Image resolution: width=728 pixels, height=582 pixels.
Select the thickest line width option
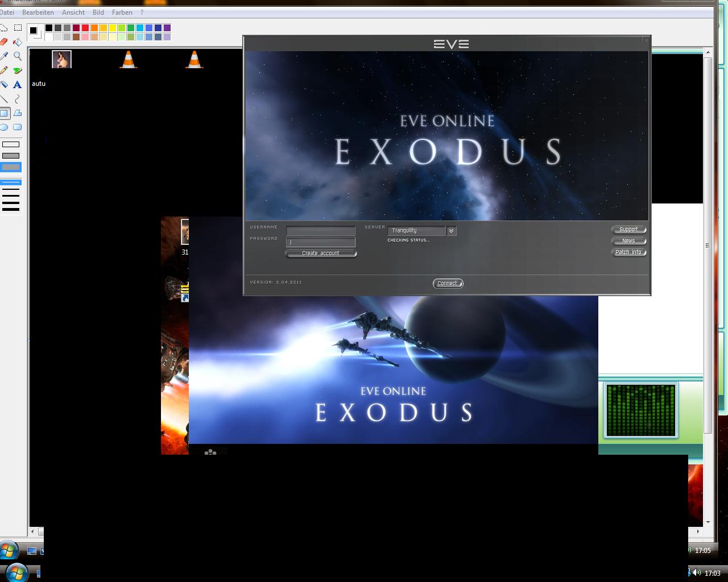coord(11,209)
